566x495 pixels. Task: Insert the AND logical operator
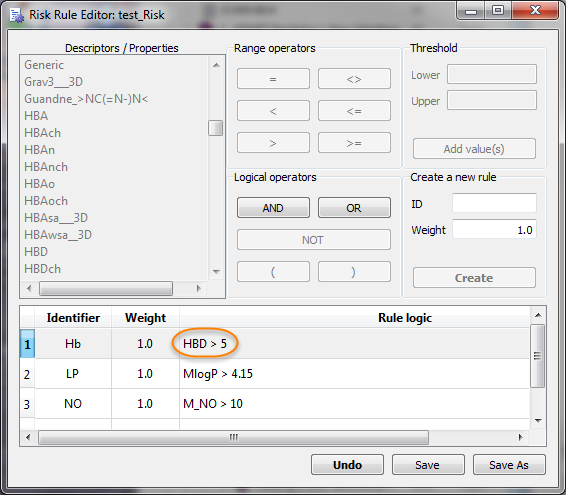tap(273, 208)
